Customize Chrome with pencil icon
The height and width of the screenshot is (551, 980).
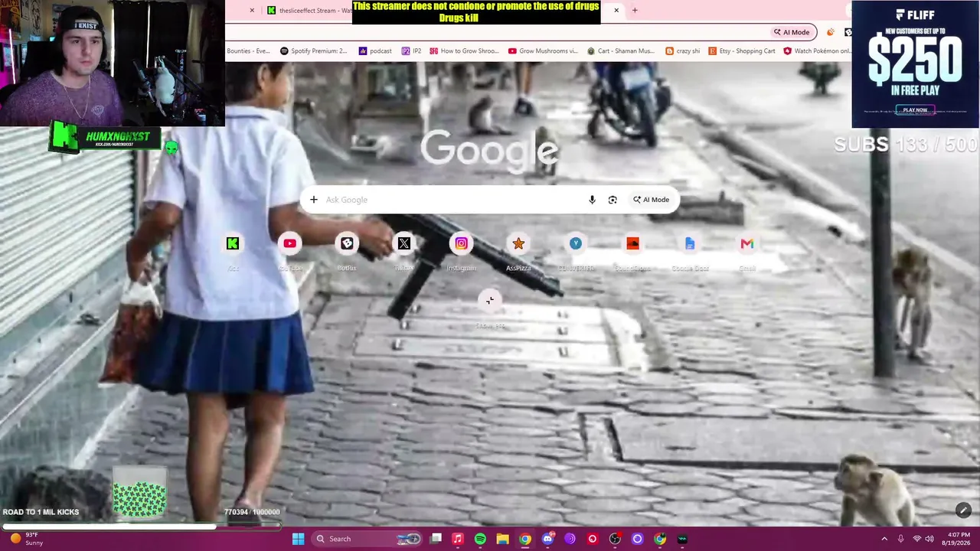(963, 510)
